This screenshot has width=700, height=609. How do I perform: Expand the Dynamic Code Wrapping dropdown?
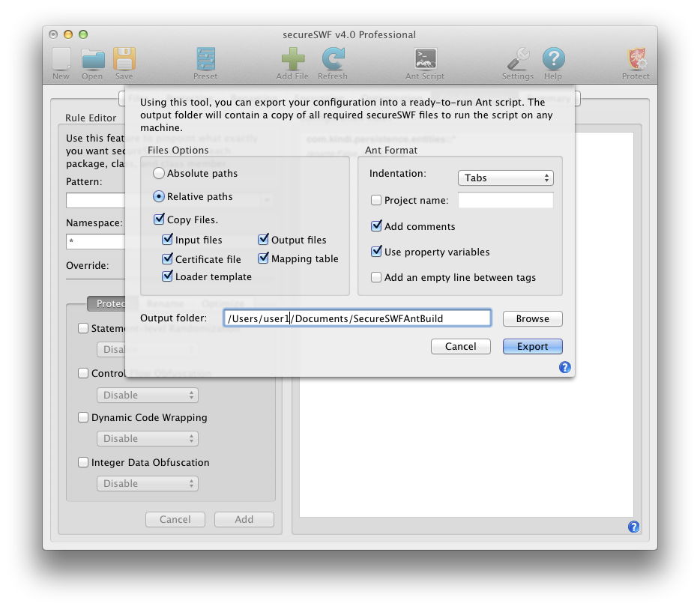pyautogui.click(x=147, y=439)
